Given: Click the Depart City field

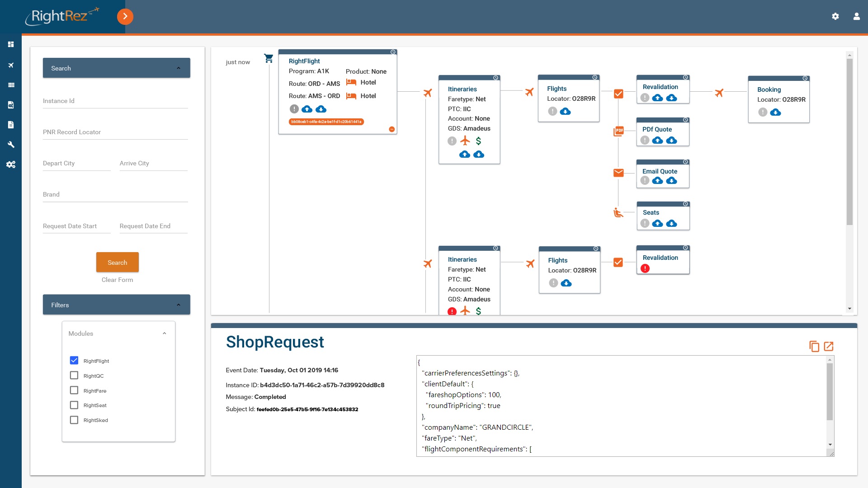Looking at the screenshot, I should click(x=77, y=163).
